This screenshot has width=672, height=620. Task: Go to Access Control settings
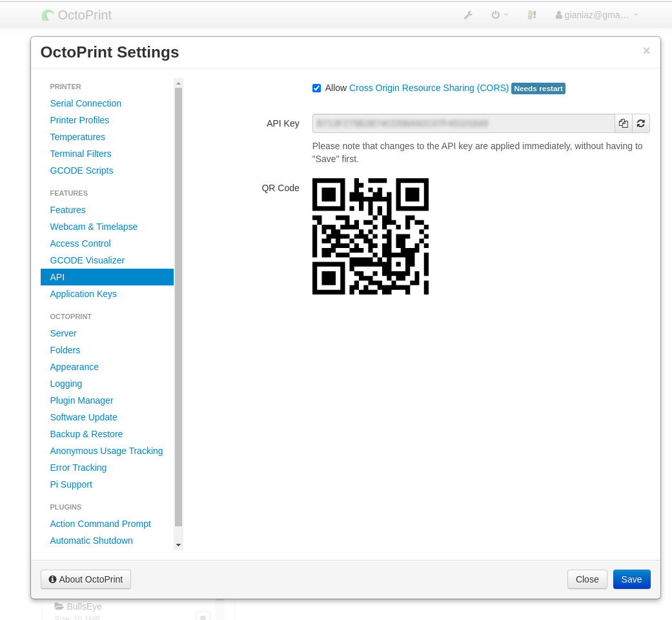pyautogui.click(x=80, y=243)
